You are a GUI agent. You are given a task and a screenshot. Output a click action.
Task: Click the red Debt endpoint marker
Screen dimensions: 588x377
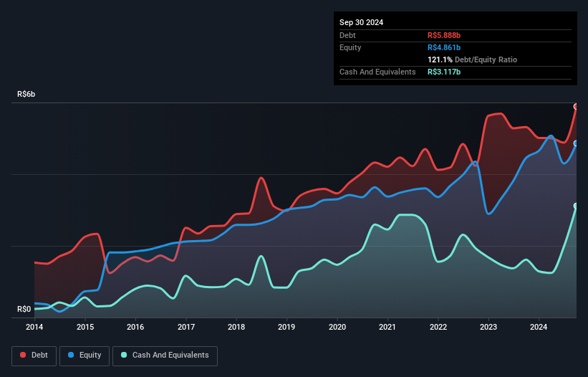pyautogui.click(x=575, y=106)
